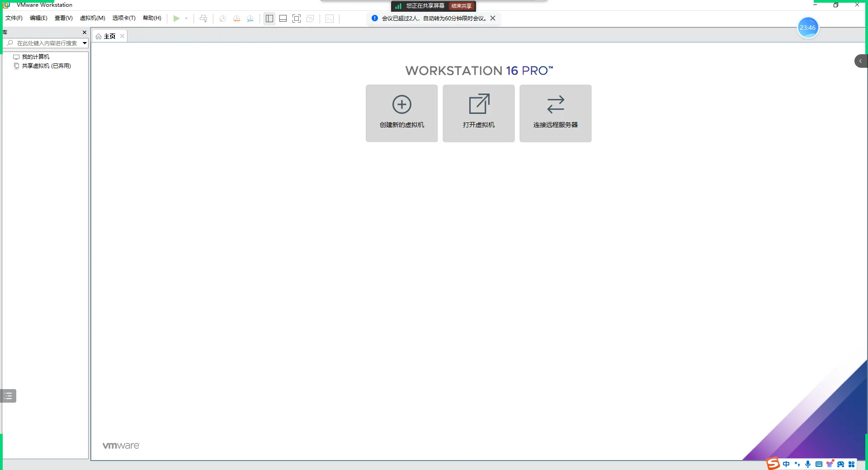Toggle the thumbnail bar view icon
Screen dimensions: 868x470
(x=283, y=19)
